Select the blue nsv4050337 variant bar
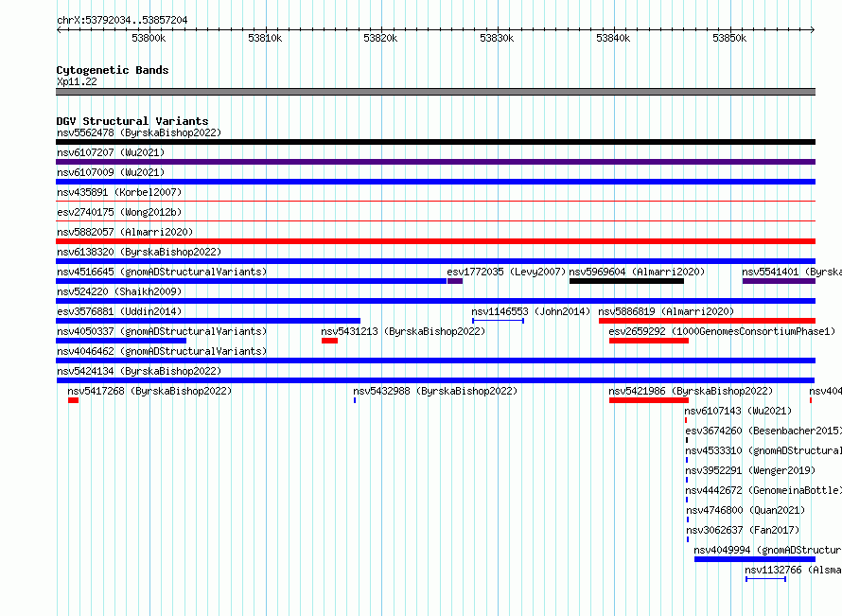The width and height of the screenshot is (842, 616). [x=121, y=341]
